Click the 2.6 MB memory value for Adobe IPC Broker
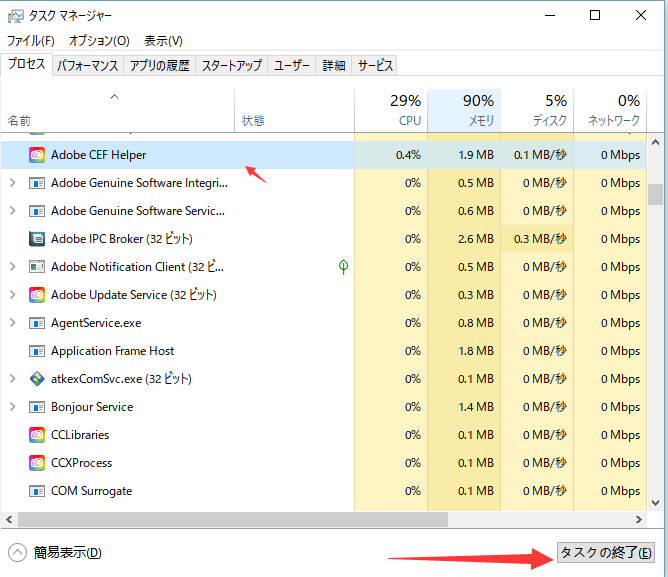Screen dimensions: 668x577 click(x=476, y=239)
